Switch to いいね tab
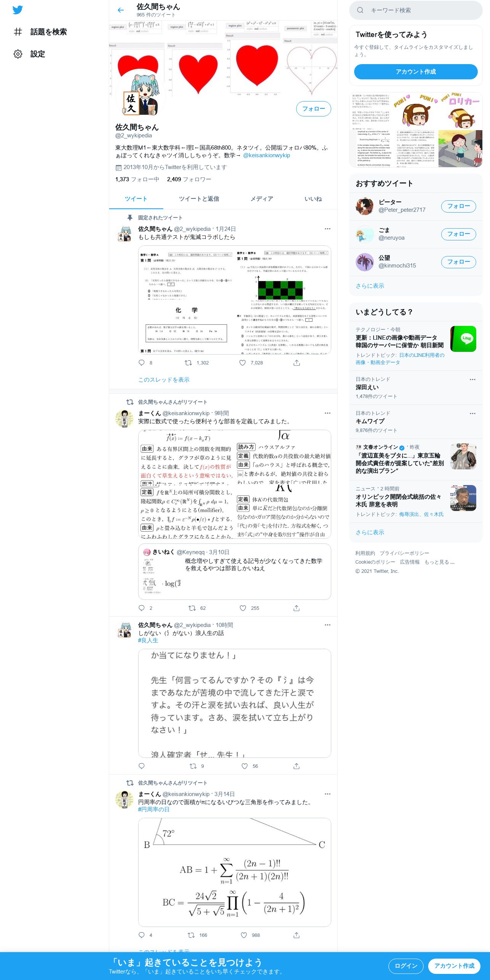This screenshot has width=490, height=980. 313,199
